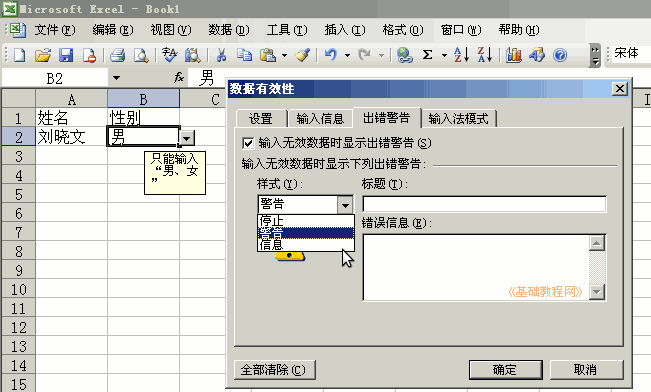The width and height of the screenshot is (651, 392).
Task: Uncheck the show error alert checkbox
Action: click(248, 143)
